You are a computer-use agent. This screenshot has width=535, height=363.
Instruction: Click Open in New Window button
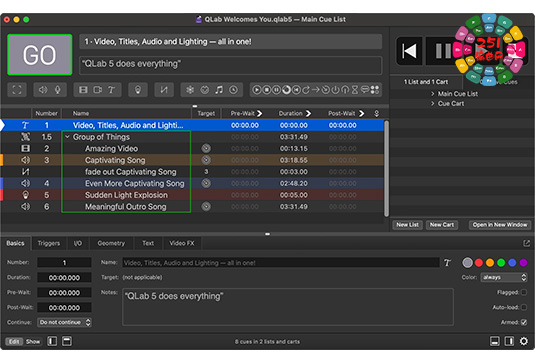pos(500,225)
